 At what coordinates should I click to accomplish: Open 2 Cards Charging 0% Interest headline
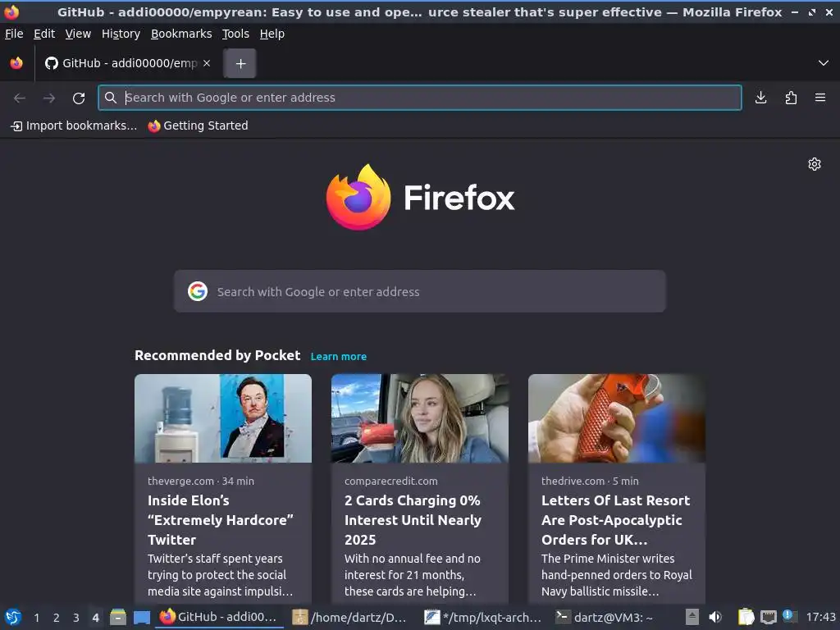click(x=413, y=520)
